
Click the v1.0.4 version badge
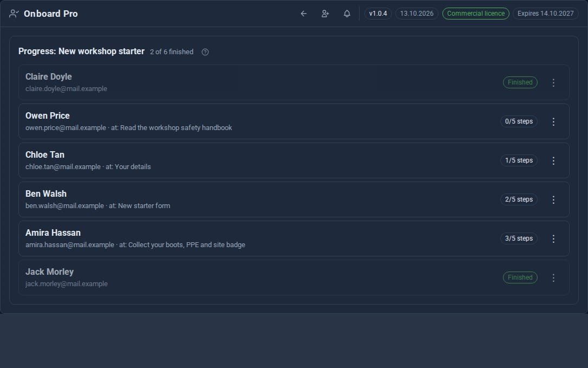378,14
